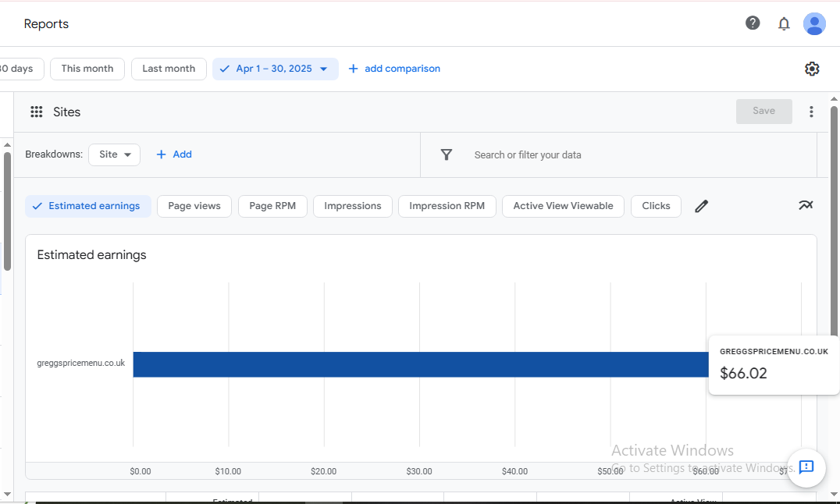Screen dimensions: 840x504
Task: Open the Site breakdown dropdown
Action: pyautogui.click(x=114, y=154)
